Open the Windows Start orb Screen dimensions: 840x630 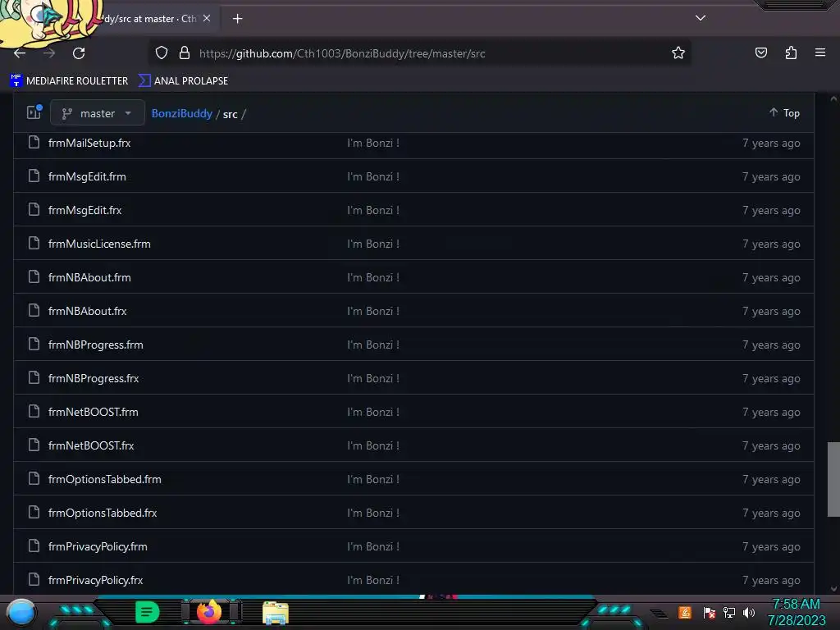pos(21,613)
